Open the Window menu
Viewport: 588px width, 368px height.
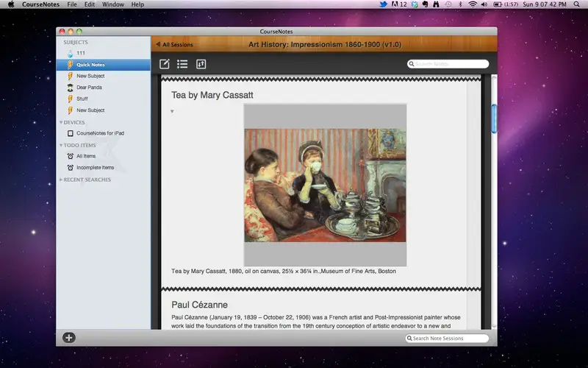click(113, 4)
